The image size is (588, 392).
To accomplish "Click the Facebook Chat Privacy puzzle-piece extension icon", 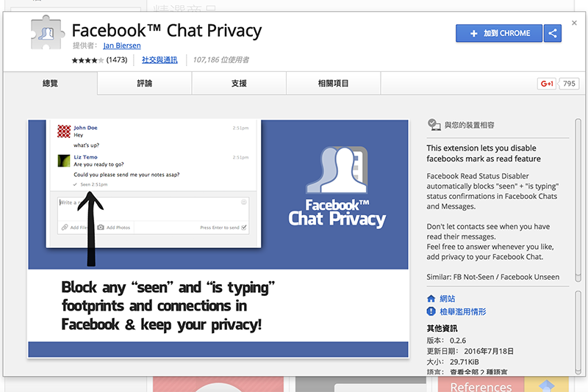I will (x=47, y=32).
